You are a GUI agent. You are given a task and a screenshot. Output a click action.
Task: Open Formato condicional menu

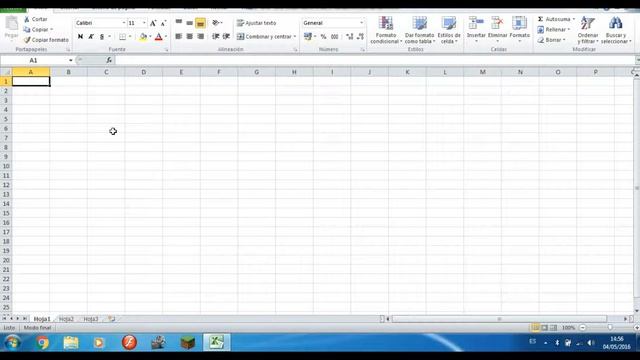pyautogui.click(x=386, y=30)
